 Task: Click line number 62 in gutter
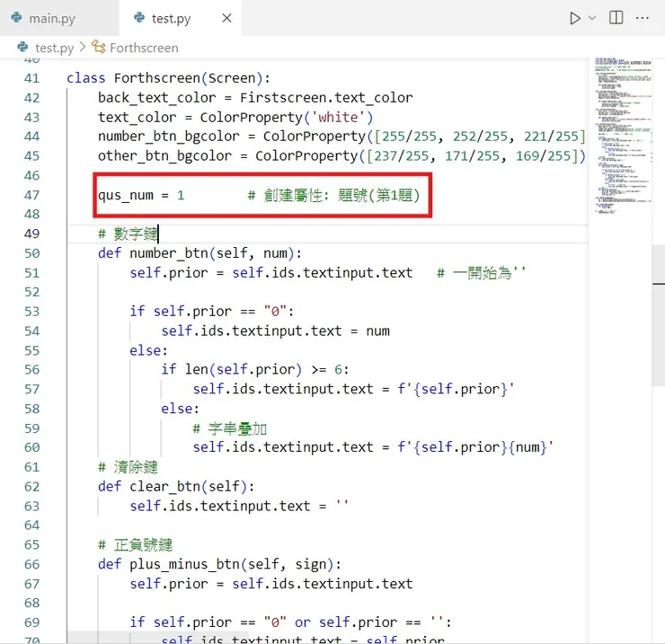pyautogui.click(x=31, y=487)
